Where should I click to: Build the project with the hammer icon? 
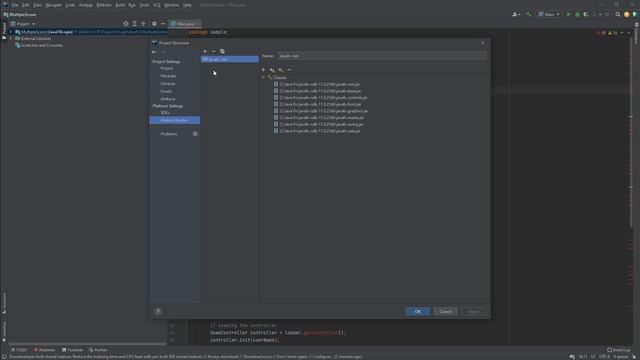pos(529,14)
